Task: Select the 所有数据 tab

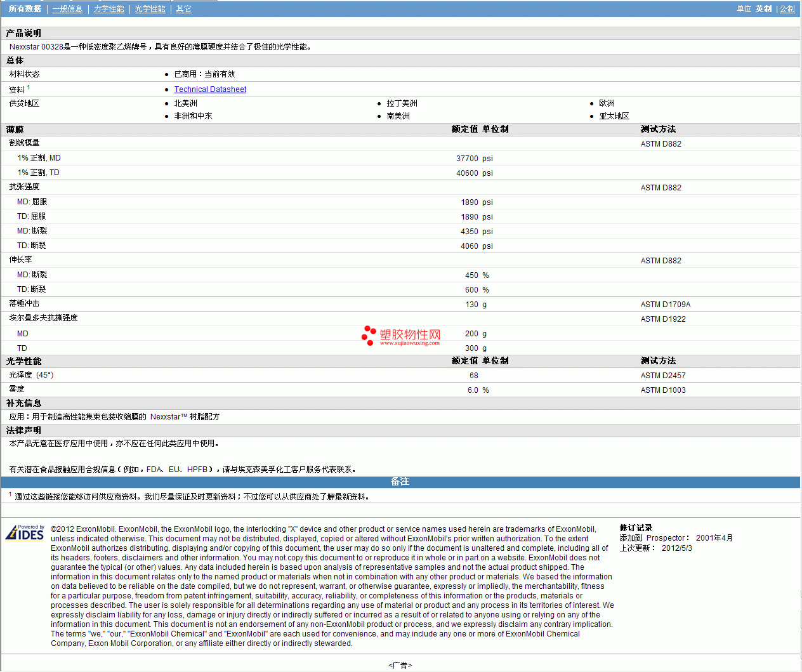Action: pos(25,9)
